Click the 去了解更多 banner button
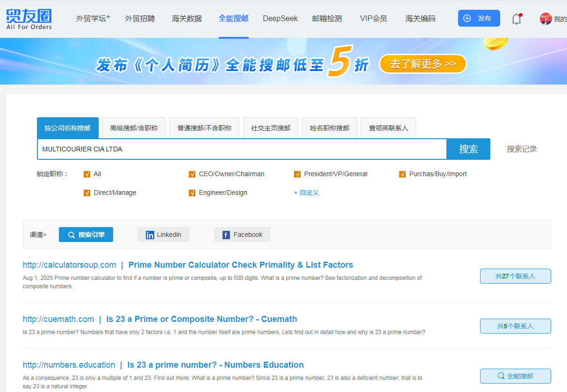 [423, 64]
